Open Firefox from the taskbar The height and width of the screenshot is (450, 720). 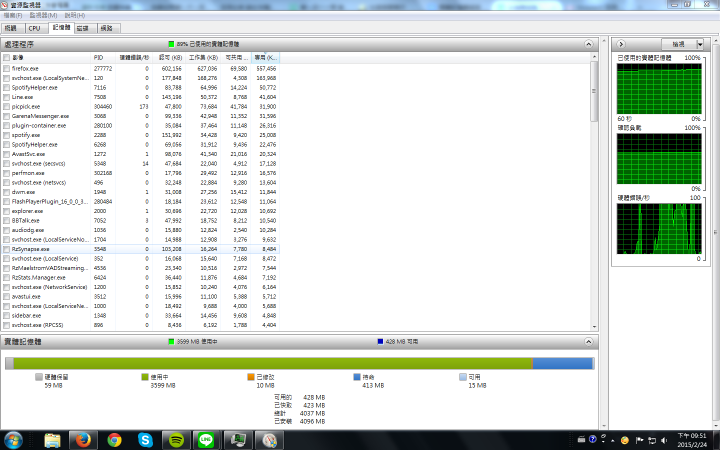click(83, 440)
